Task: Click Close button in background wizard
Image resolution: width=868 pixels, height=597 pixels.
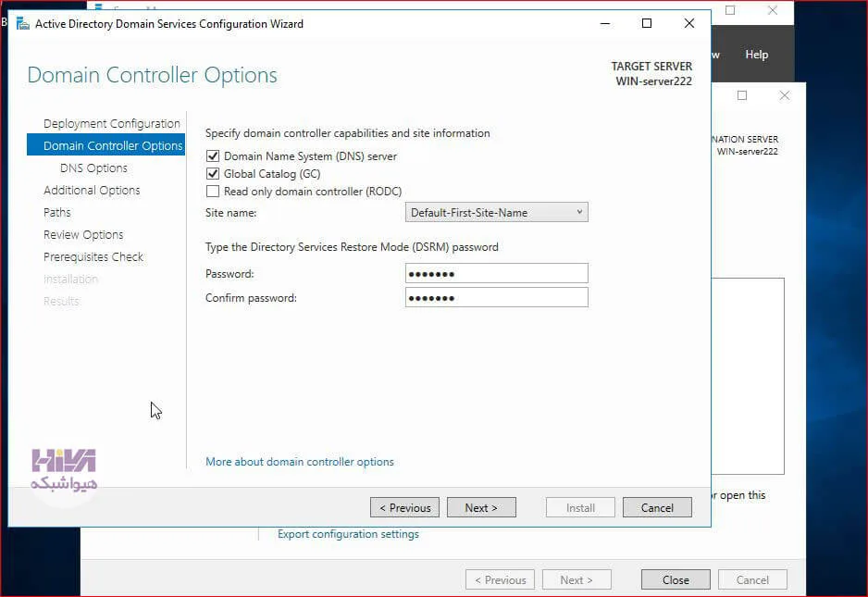Action: coord(676,579)
